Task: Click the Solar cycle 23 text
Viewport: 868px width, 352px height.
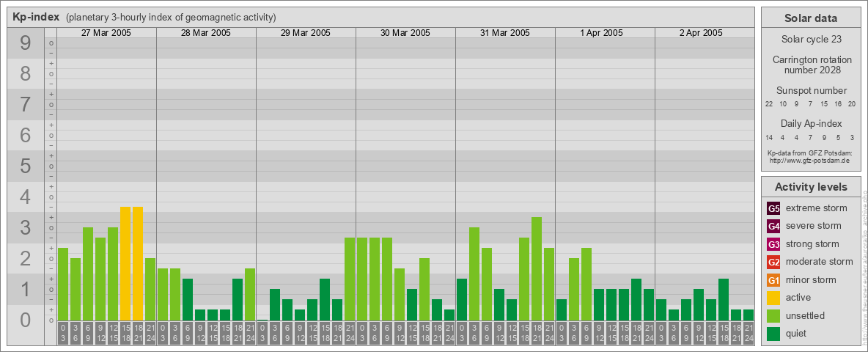Action: tap(811, 40)
